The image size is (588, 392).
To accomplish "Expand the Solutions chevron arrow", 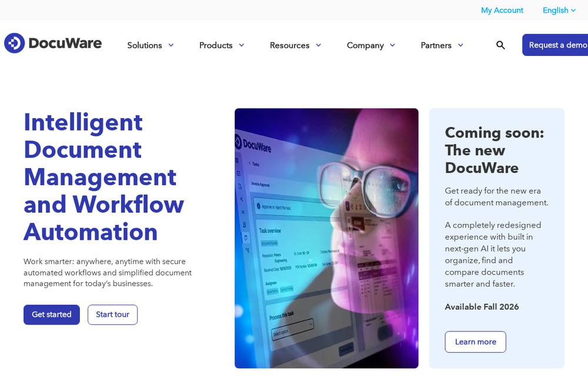I will click(x=171, y=45).
